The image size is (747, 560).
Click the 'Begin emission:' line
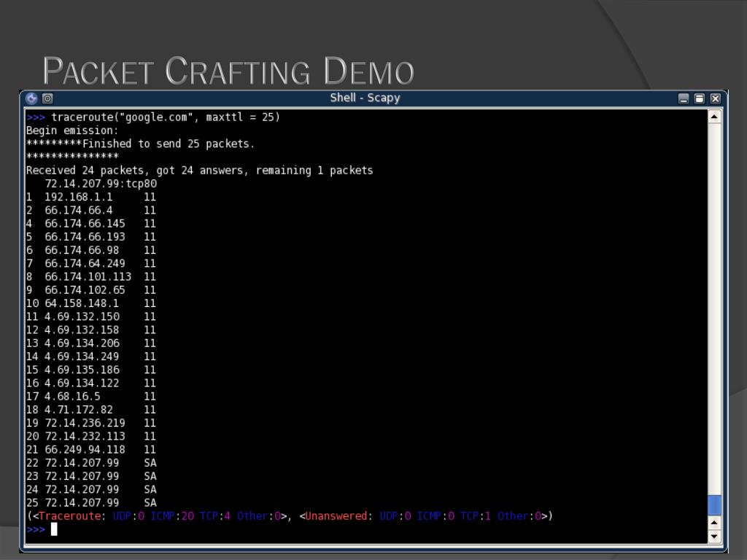72,131
